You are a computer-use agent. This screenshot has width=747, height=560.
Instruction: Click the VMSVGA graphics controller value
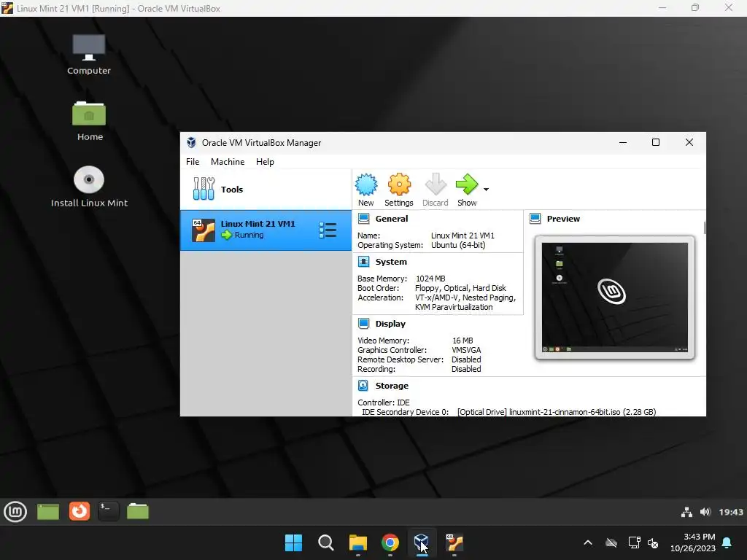[466, 350]
